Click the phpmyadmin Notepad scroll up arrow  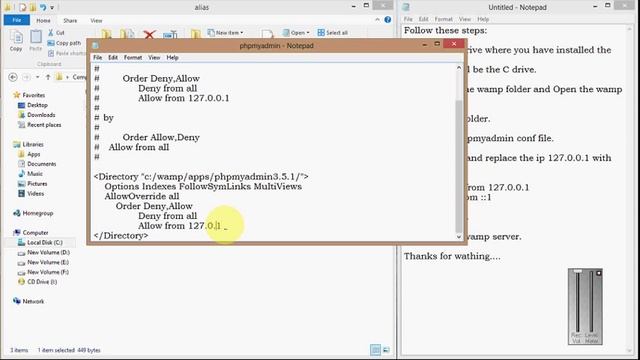[459, 68]
